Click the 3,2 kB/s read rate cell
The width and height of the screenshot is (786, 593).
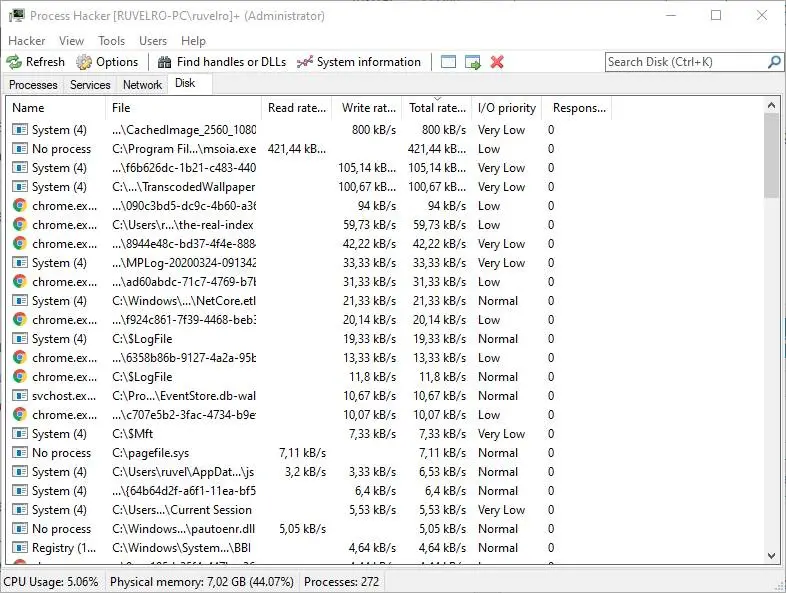point(305,472)
